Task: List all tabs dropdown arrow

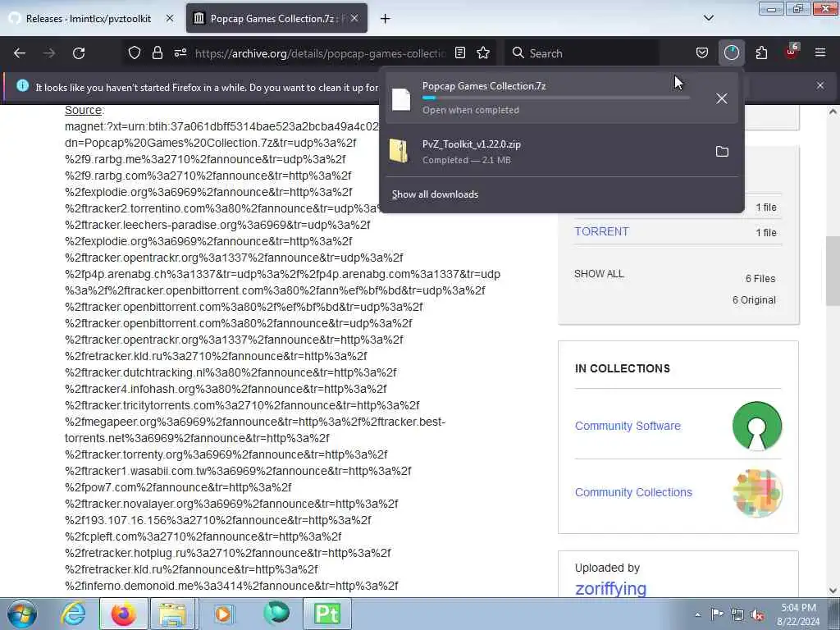Action: 708,18
